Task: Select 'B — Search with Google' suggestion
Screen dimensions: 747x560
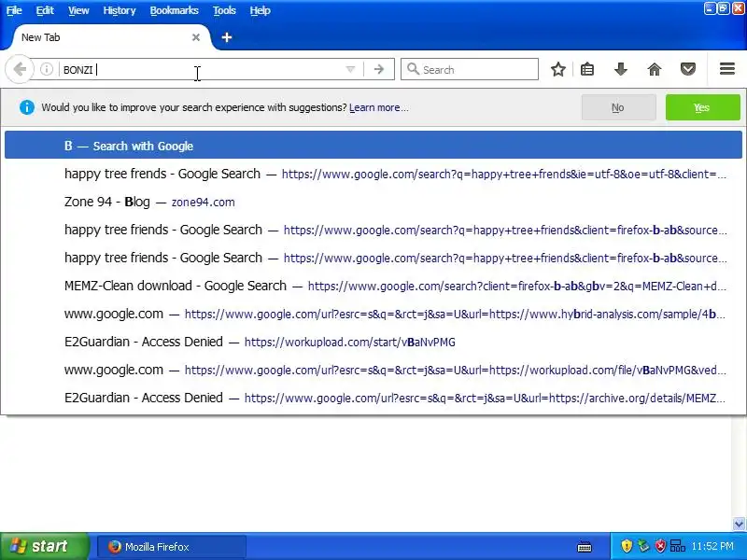Action: pyautogui.click(x=373, y=146)
